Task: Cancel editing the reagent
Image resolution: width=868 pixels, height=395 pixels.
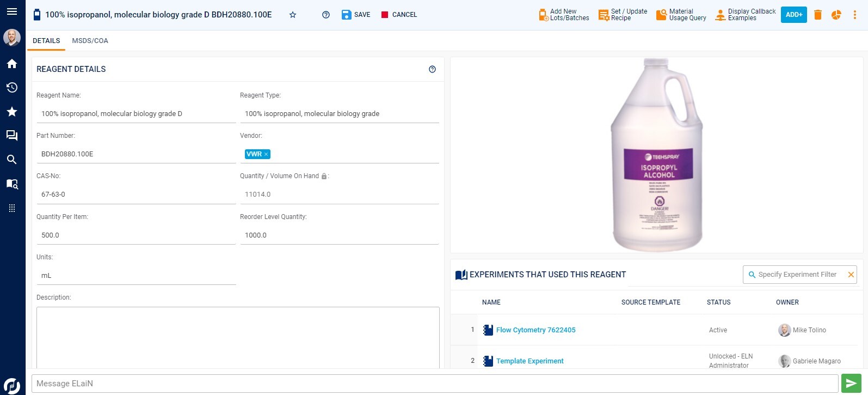Action: [399, 15]
